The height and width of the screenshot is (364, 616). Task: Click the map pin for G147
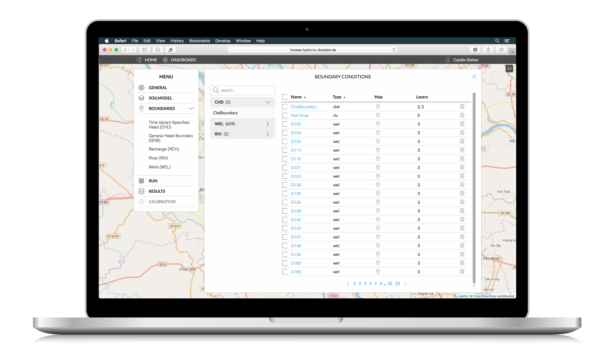[378, 237]
